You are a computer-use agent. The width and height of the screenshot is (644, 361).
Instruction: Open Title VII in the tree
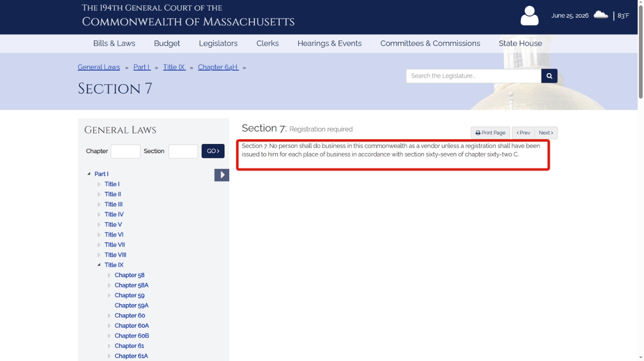pos(115,245)
